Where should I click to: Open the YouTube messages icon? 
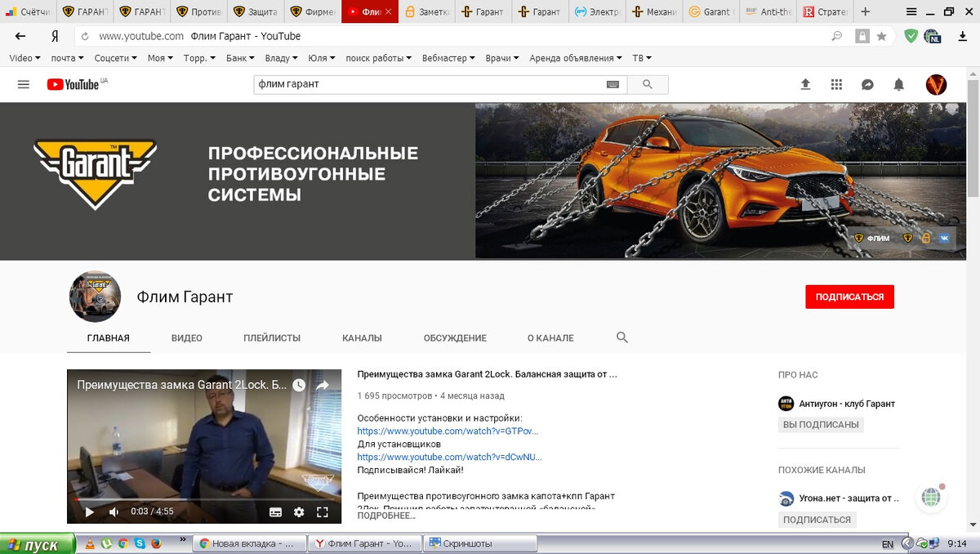coord(867,84)
